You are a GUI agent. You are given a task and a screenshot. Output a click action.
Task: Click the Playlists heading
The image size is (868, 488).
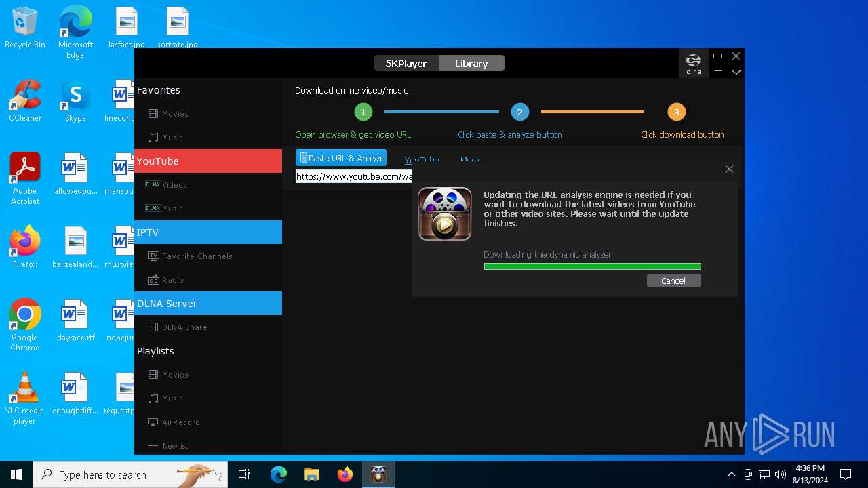coord(155,351)
